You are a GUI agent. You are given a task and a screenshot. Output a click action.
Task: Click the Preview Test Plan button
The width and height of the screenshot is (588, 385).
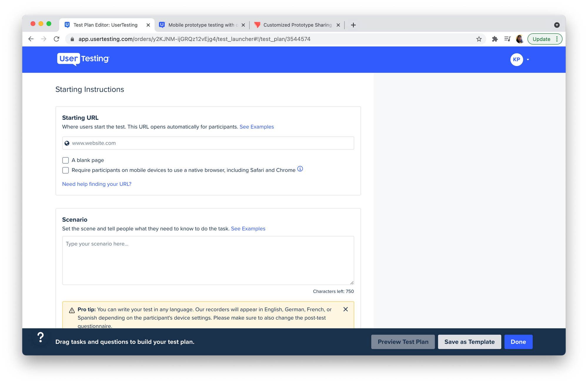402,342
